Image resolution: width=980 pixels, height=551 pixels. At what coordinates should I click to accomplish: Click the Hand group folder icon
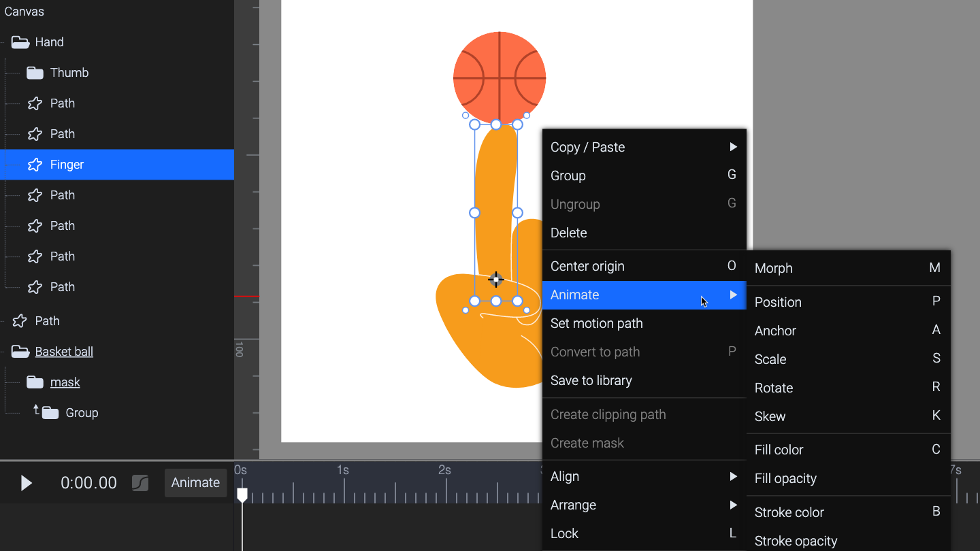[20, 42]
